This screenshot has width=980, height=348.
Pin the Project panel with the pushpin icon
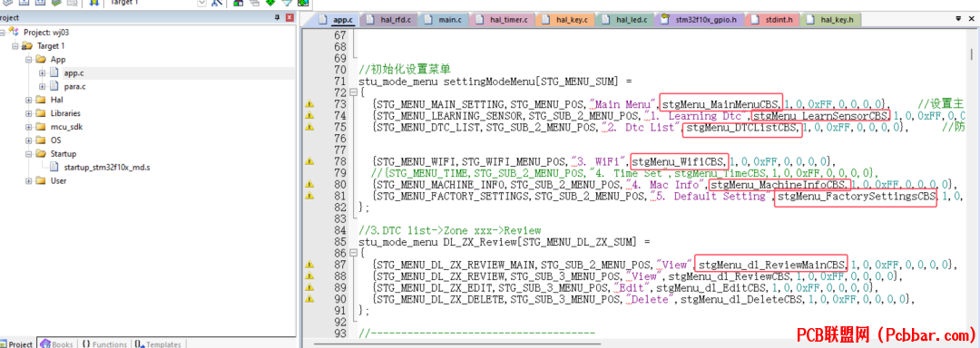point(278,18)
